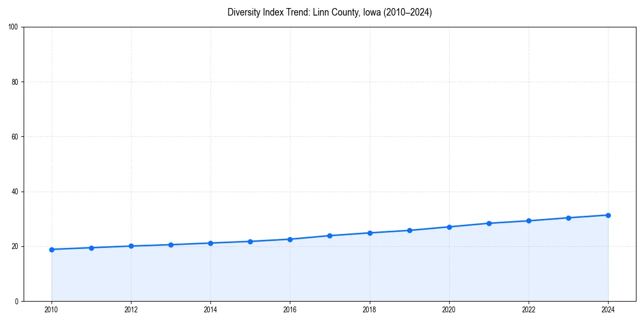Click the trend line between 2018 and 2019

coord(389,232)
